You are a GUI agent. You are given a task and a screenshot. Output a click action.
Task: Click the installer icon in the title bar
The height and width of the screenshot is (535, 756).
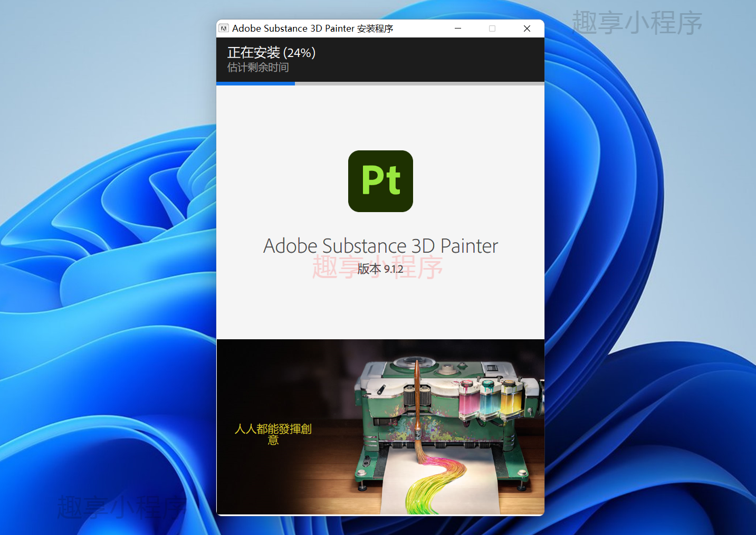[x=224, y=28]
